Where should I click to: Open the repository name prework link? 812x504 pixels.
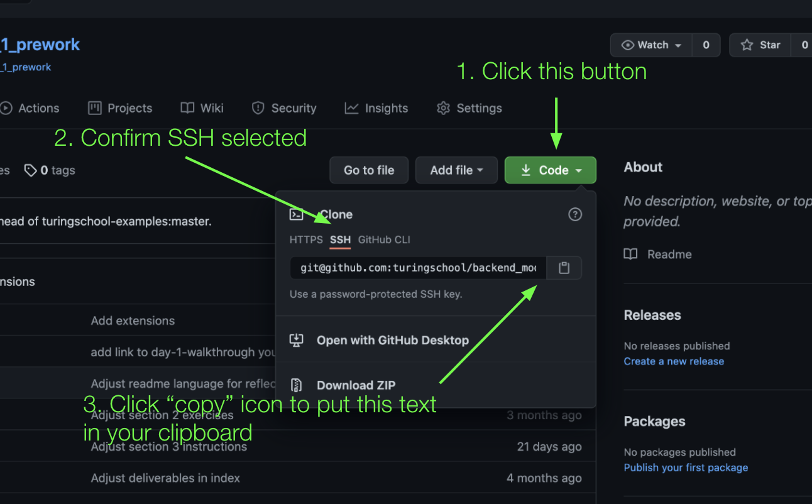point(40,45)
